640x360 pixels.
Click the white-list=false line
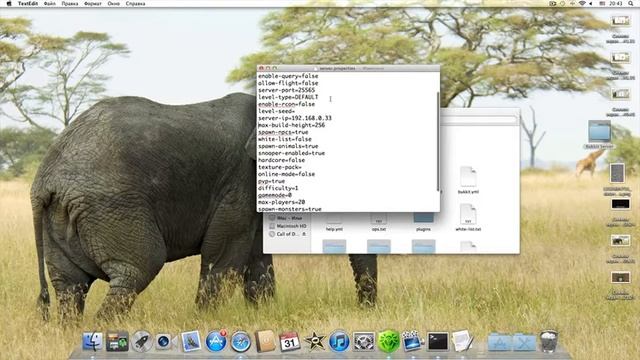click(x=285, y=139)
